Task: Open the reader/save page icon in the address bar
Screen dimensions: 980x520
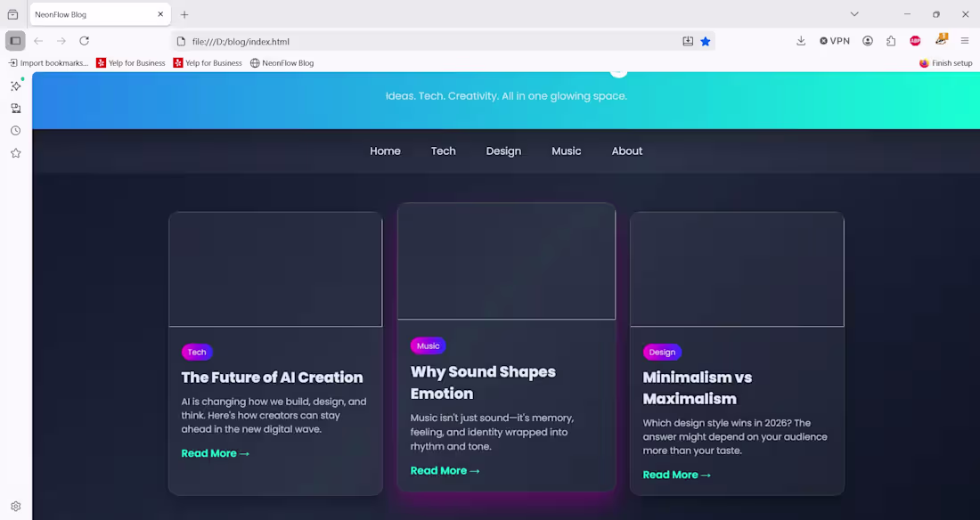Action: tap(688, 41)
